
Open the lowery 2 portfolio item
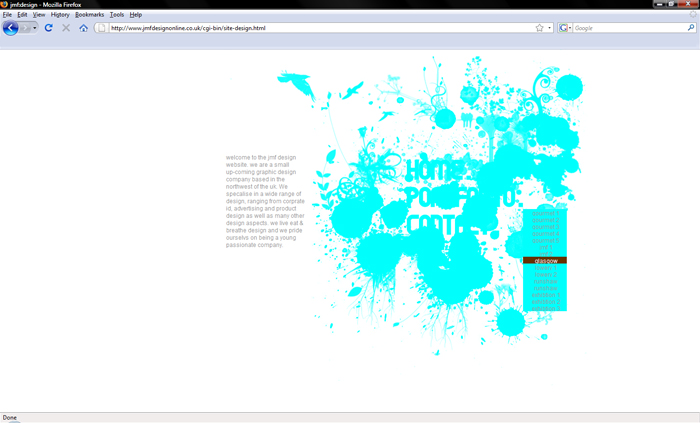(x=545, y=274)
